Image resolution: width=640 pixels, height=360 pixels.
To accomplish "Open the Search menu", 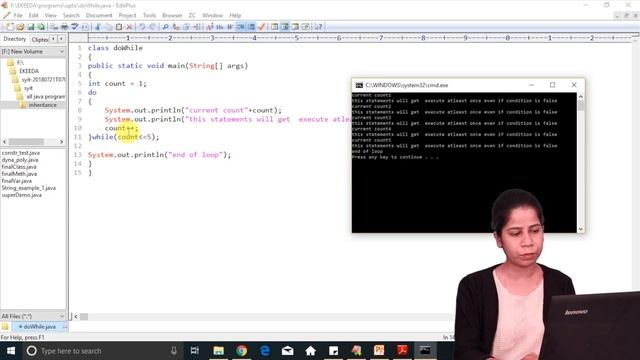I will pyautogui.click(x=71, y=16).
